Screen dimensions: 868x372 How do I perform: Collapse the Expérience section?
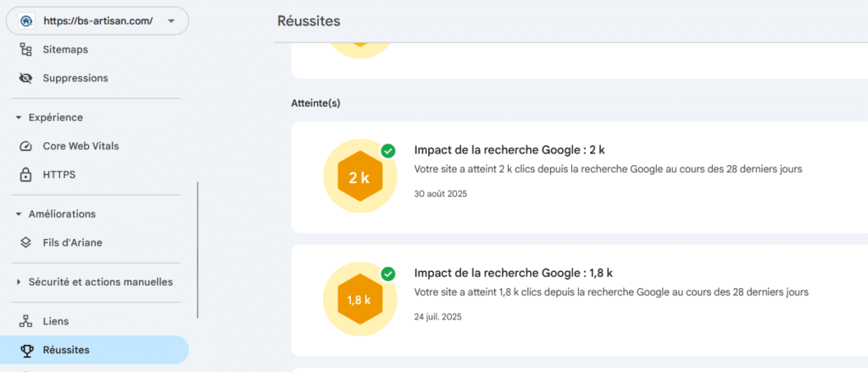pos(19,118)
